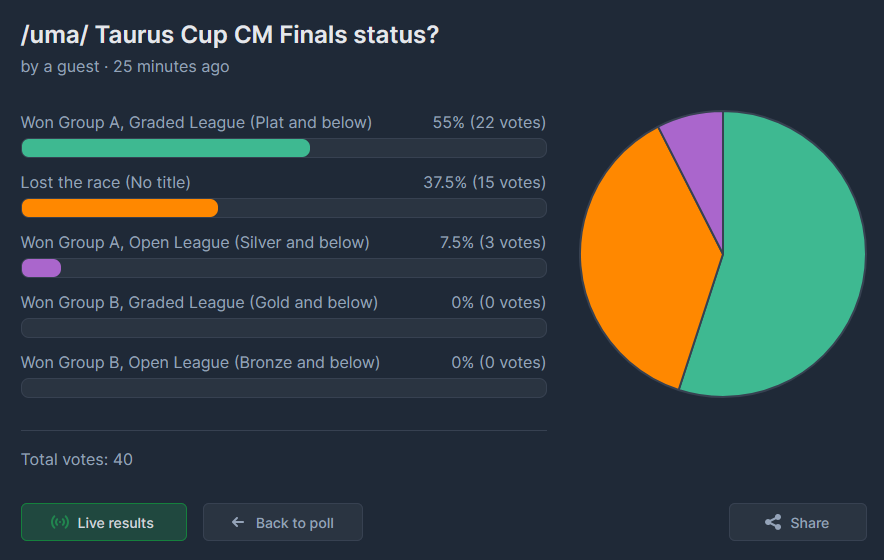Click the green progress bar for Graded League
The height and width of the screenshot is (560, 884).
tap(166, 148)
